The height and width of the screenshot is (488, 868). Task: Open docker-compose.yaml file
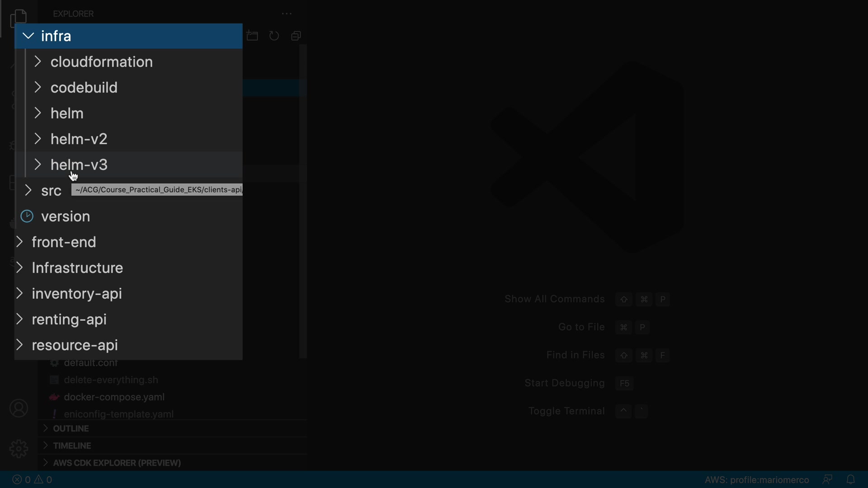point(114,397)
